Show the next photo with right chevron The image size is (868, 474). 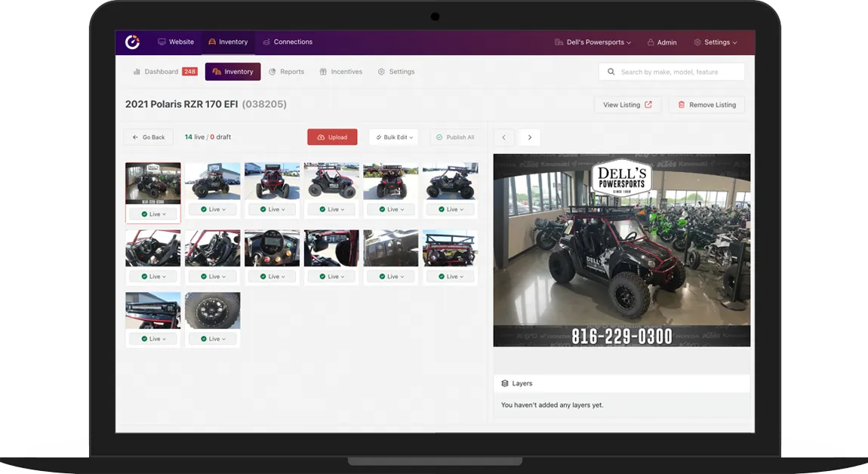[x=530, y=137]
